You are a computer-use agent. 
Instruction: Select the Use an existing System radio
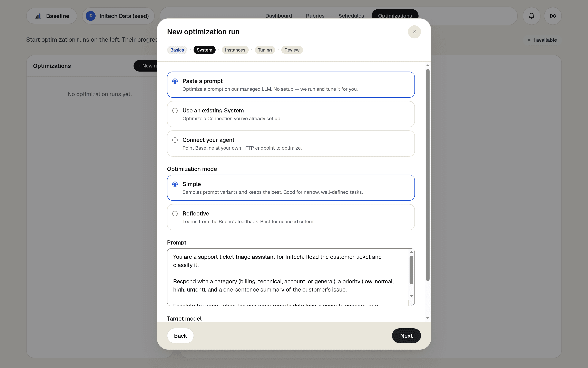pos(175,110)
